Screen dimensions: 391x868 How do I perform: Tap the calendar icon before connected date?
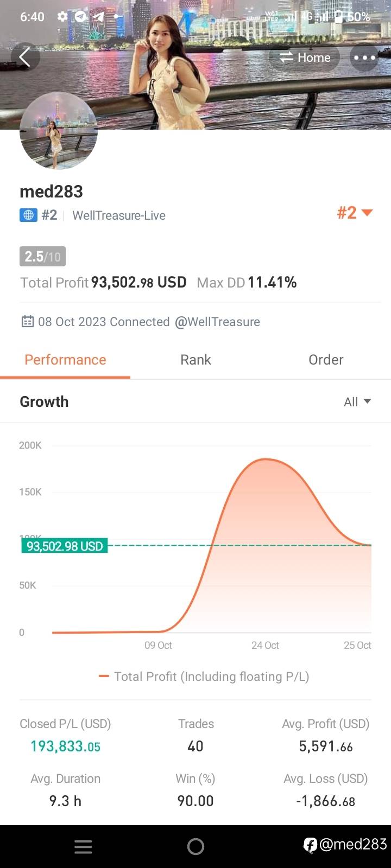(27, 322)
